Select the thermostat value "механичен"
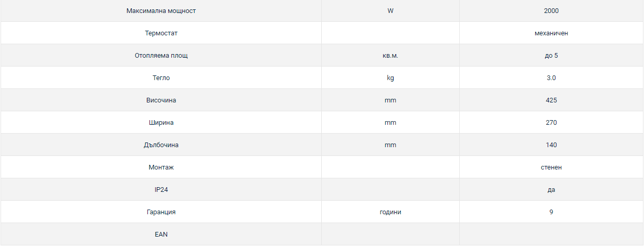 pyautogui.click(x=551, y=33)
